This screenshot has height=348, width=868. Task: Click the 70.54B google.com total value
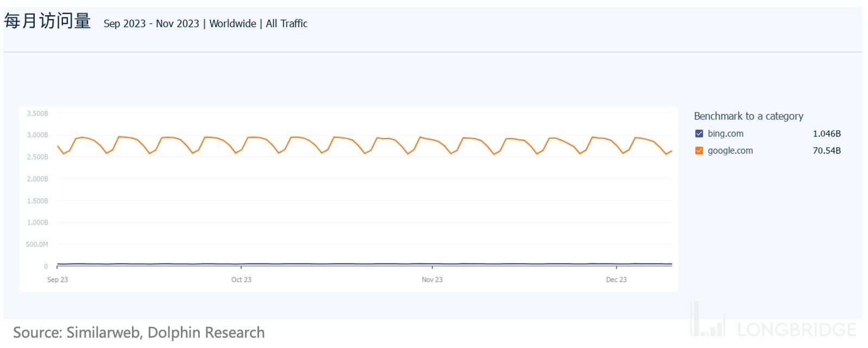pos(826,151)
